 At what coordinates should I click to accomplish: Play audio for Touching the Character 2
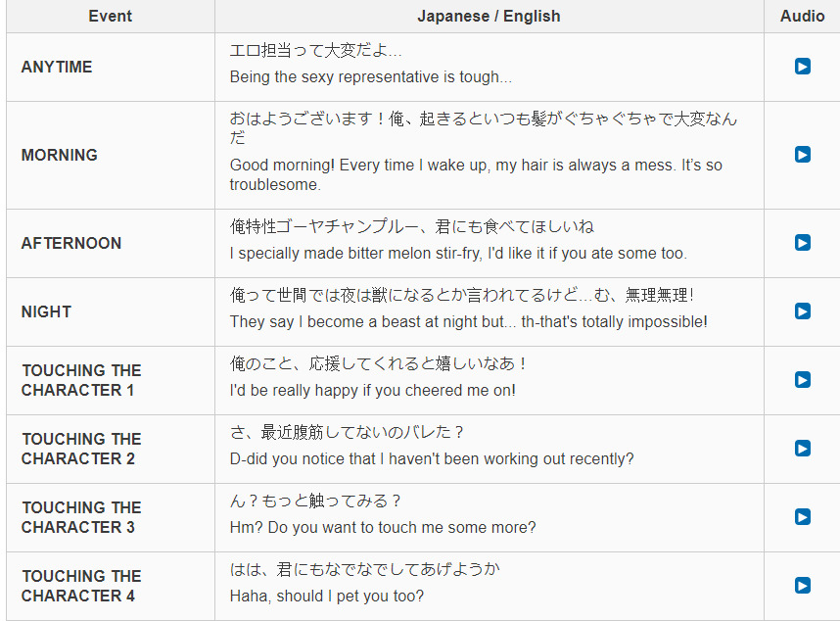point(803,449)
